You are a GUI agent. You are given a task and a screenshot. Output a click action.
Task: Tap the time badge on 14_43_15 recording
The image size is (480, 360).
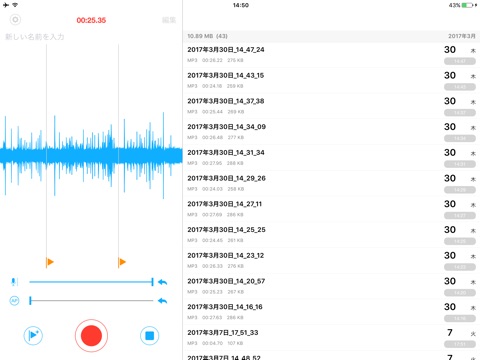coord(460,87)
